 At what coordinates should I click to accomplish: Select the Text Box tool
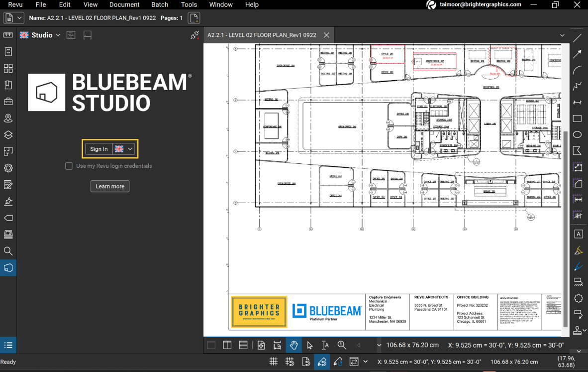click(x=578, y=234)
